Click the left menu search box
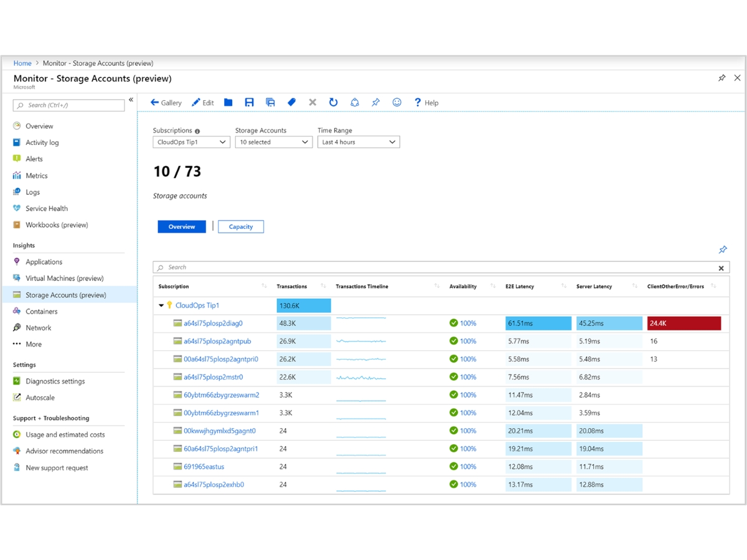Image resolution: width=747 pixels, height=560 pixels. [x=68, y=105]
